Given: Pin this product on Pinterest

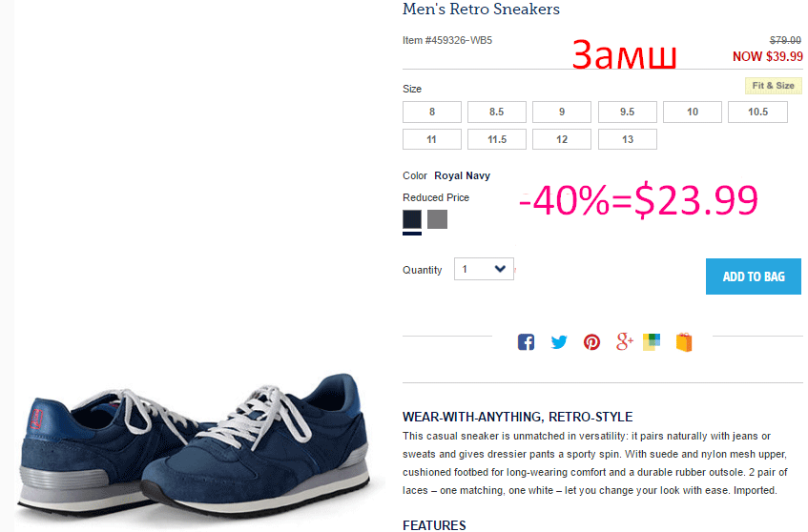Looking at the screenshot, I should coord(591,342).
